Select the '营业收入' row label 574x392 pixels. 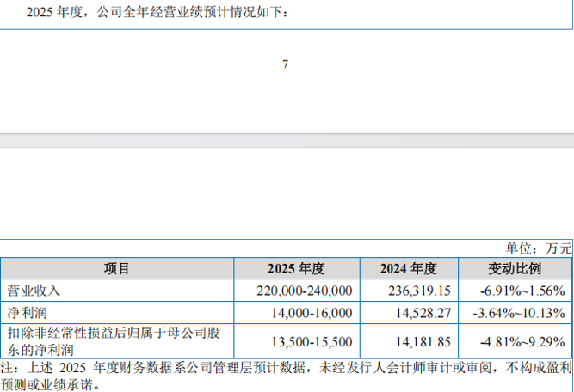click(x=34, y=291)
